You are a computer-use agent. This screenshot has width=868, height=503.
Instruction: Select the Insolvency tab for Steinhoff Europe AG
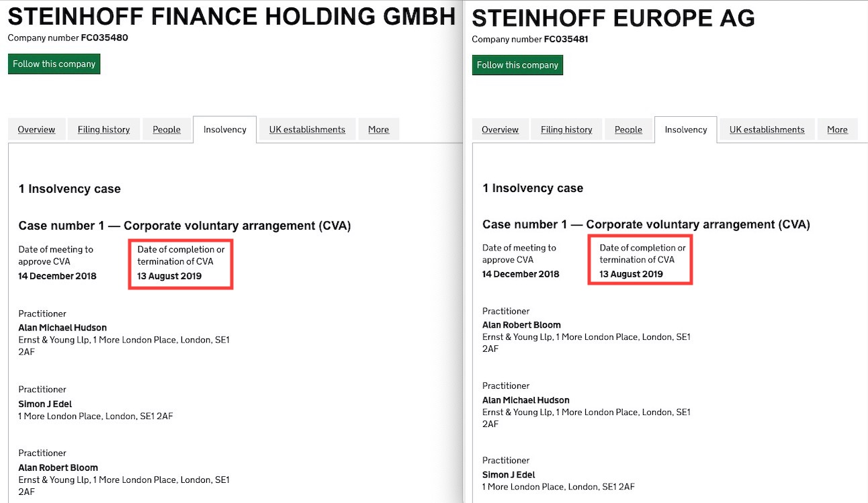pyautogui.click(x=685, y=129)
